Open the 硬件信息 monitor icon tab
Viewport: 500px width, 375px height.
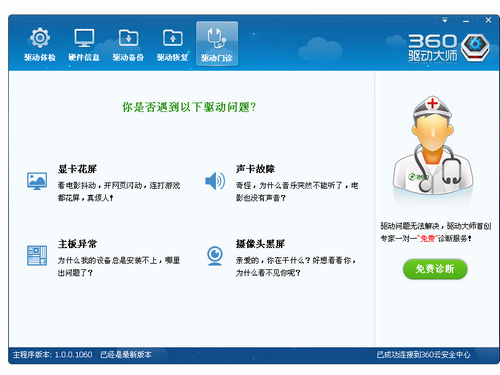point(84,44)
